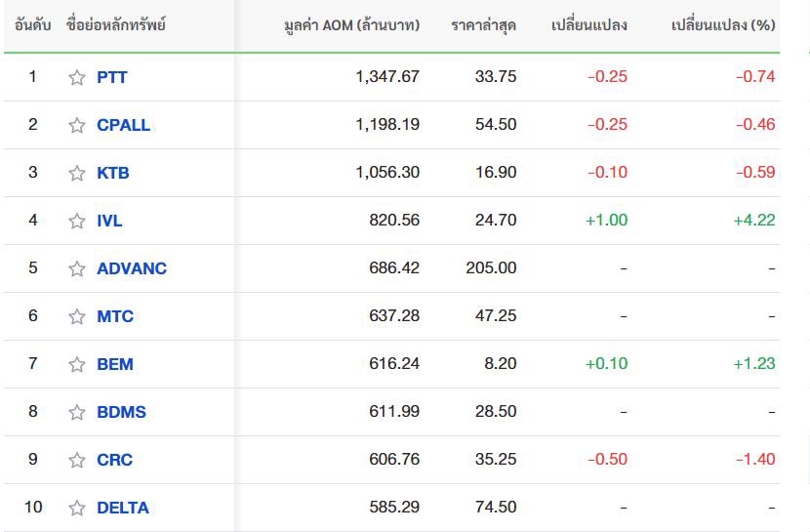Toggle the MTC favorite star
The height and width of the screenshot is (532, 810).
point(77,316)
